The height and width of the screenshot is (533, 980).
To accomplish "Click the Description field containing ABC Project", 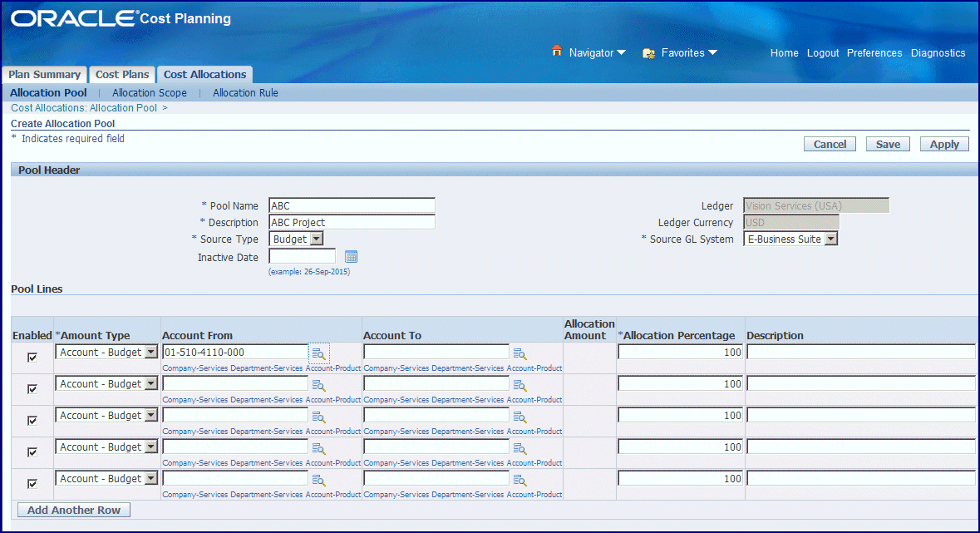I will (x=352, y=222).
